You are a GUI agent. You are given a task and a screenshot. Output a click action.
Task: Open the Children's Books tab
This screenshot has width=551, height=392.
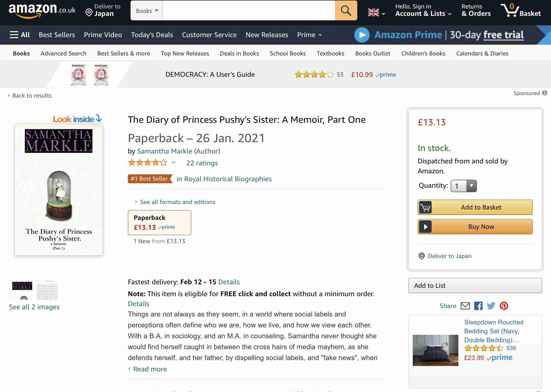pos(423,53)
